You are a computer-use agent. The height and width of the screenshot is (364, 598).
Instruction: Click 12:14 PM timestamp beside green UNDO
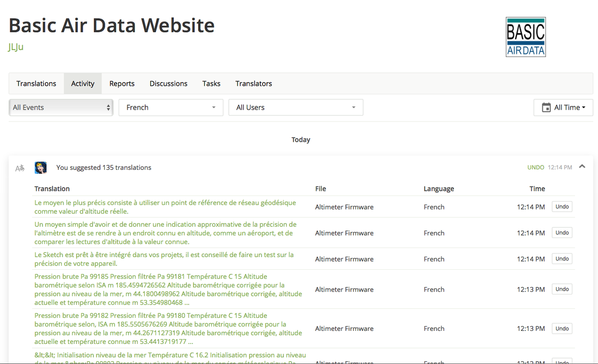pos(560,167)
